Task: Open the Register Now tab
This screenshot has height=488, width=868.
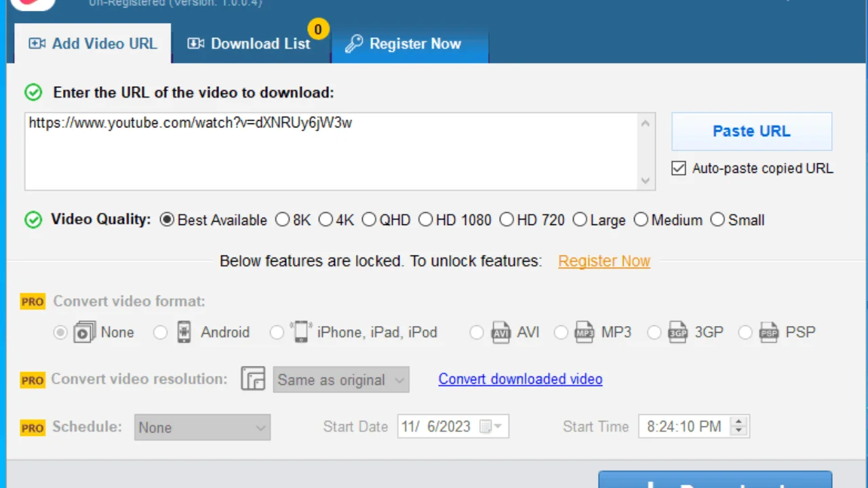Action: pyautogui.click(x=410, y=43)
